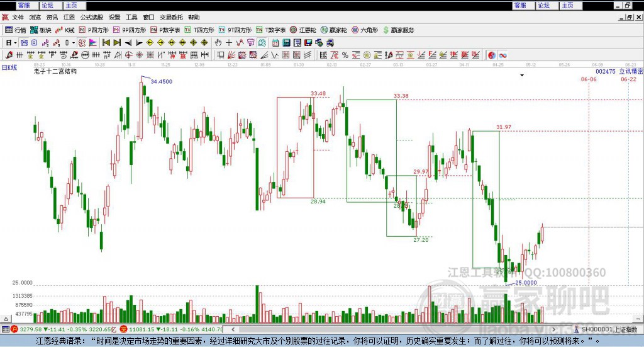644x347 pixels.
Task: Click the 行情 toolbar button
Action: (x=16, y=30)
